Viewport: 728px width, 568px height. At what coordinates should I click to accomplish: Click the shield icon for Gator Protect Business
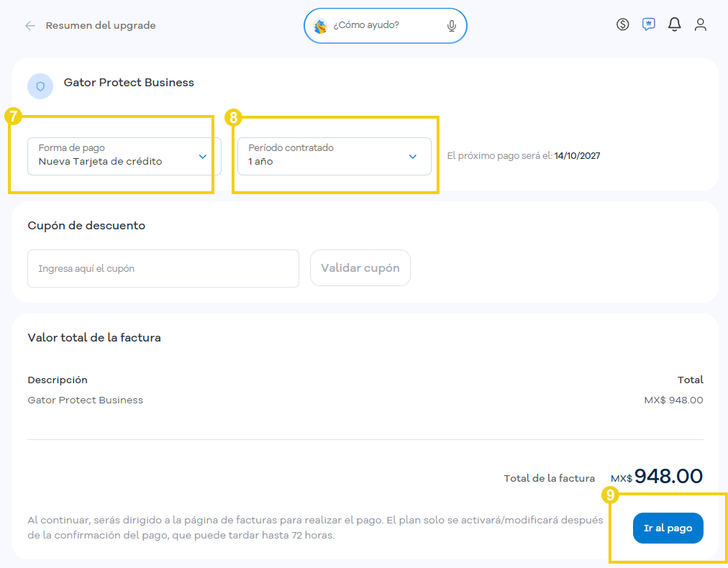(40, 86)
